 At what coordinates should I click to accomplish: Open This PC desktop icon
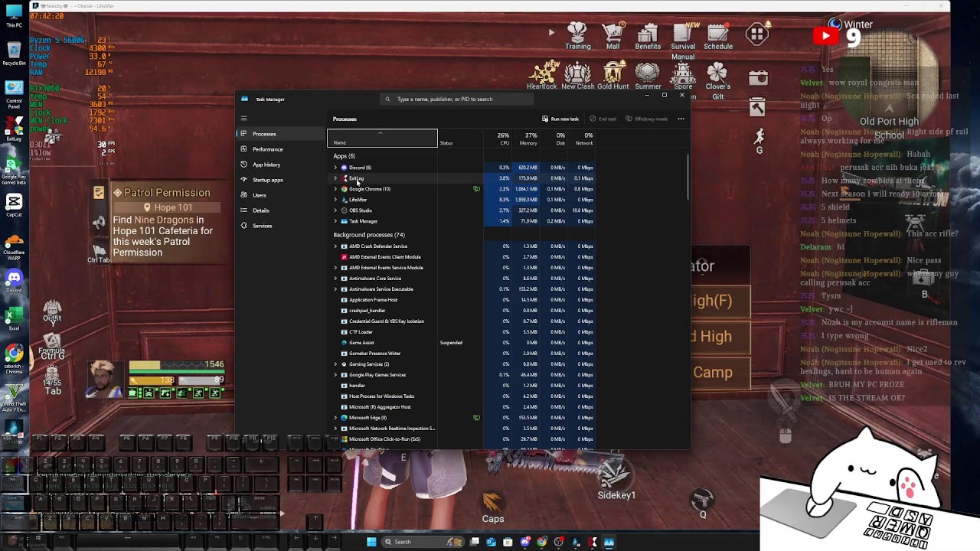click(14, 15)
